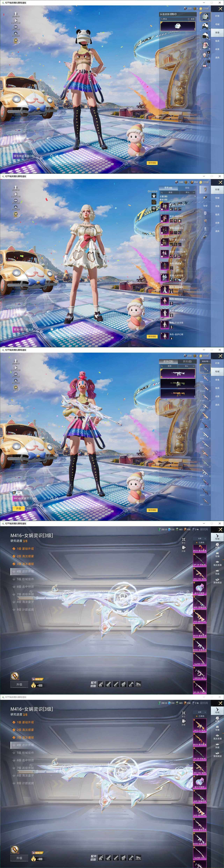The width and height of the screenshot is (224, 868).
Task: Open 车辆 tab in upper M416 upgrade window
Action: tap(217, 554)
